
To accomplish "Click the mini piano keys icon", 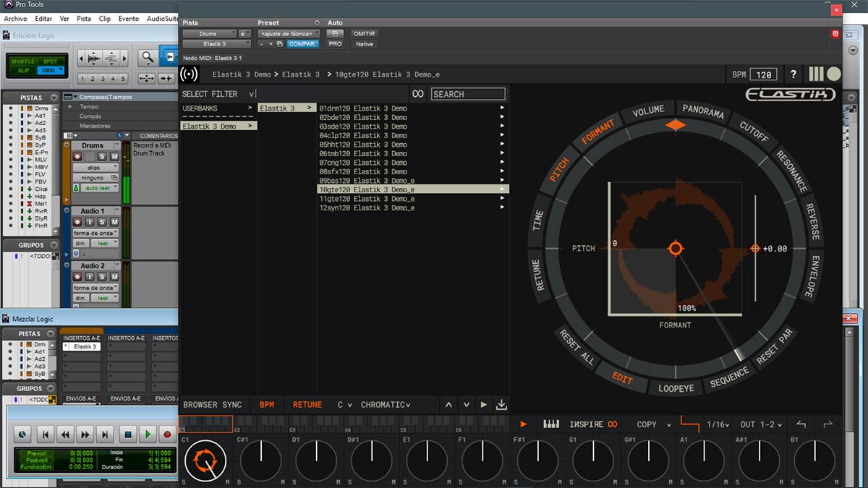I will pos(551,424).
